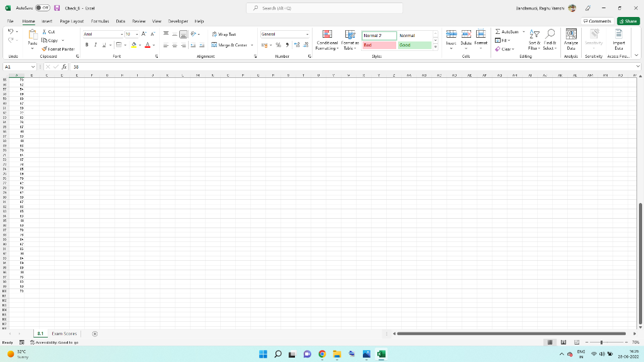Switch to the Formulas ribbon tab
Viewport: 644px width, 362px height.
pos(99,20)
